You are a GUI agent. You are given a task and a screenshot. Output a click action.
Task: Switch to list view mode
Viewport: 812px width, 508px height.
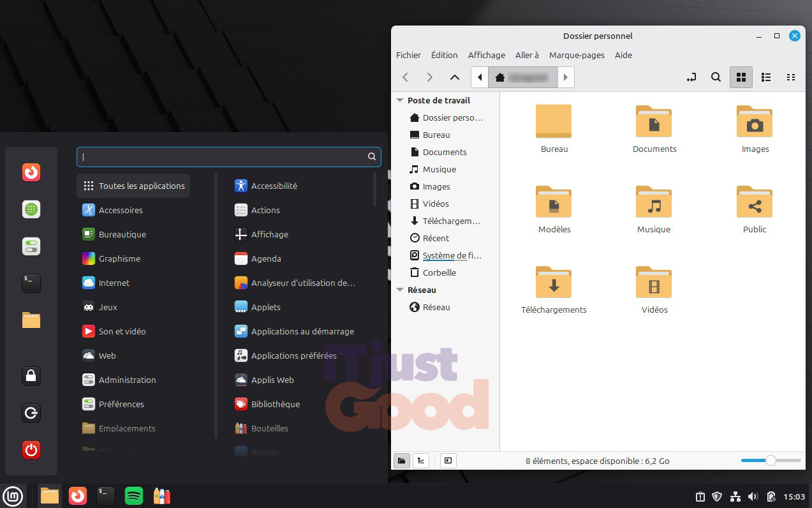[x=766, y=77]
